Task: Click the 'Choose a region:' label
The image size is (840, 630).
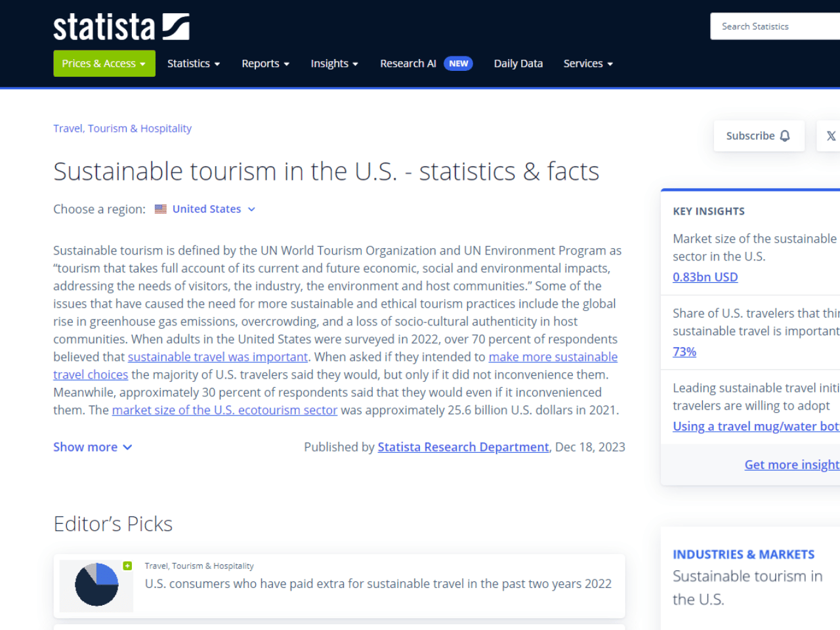Action: tap(99, 209)
